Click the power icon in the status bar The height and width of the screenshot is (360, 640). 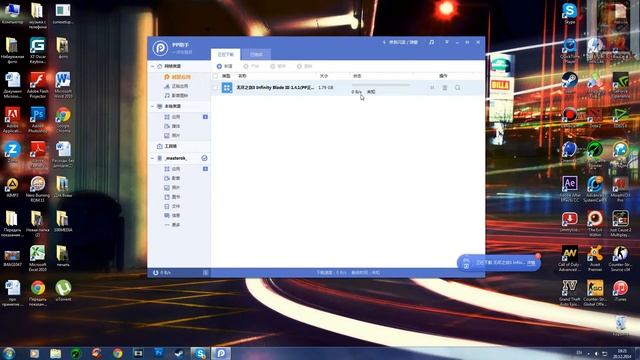(x=156, y=273)
